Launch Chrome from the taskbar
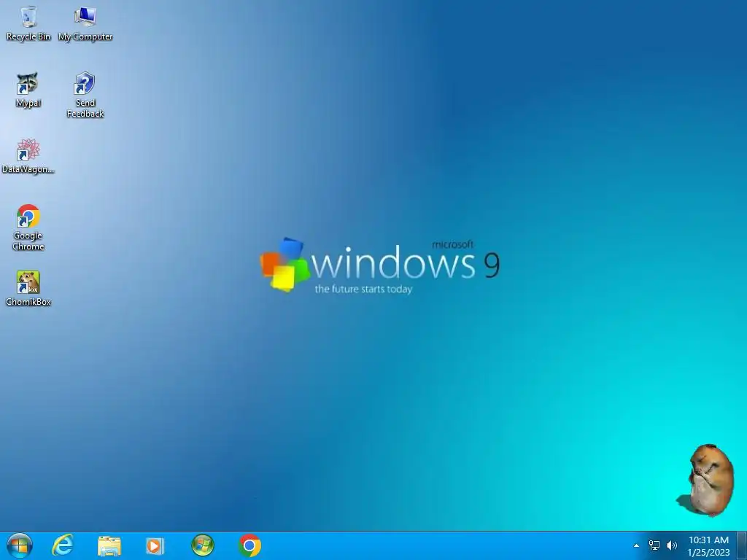The image size is (747, 560). click(x=249, y=545)
